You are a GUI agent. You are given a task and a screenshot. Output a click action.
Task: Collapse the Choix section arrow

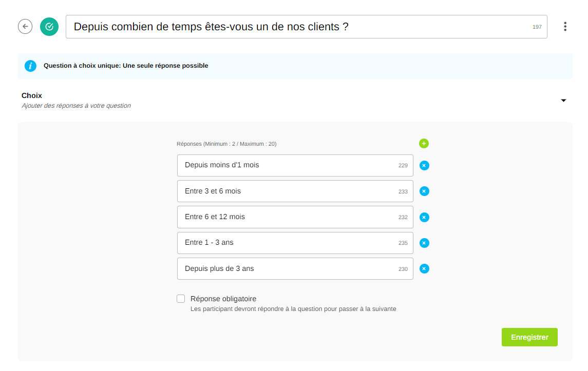[x=563, y=101]
